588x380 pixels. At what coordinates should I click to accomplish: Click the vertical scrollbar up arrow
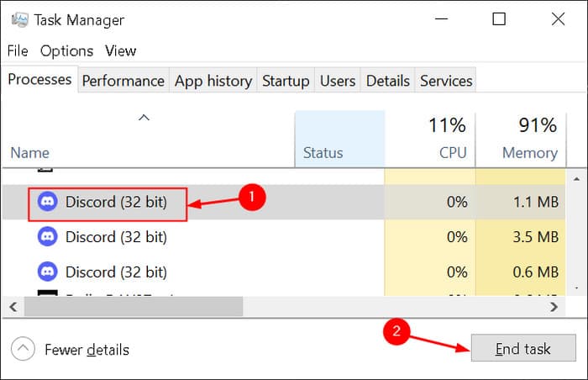click(576, 178)
